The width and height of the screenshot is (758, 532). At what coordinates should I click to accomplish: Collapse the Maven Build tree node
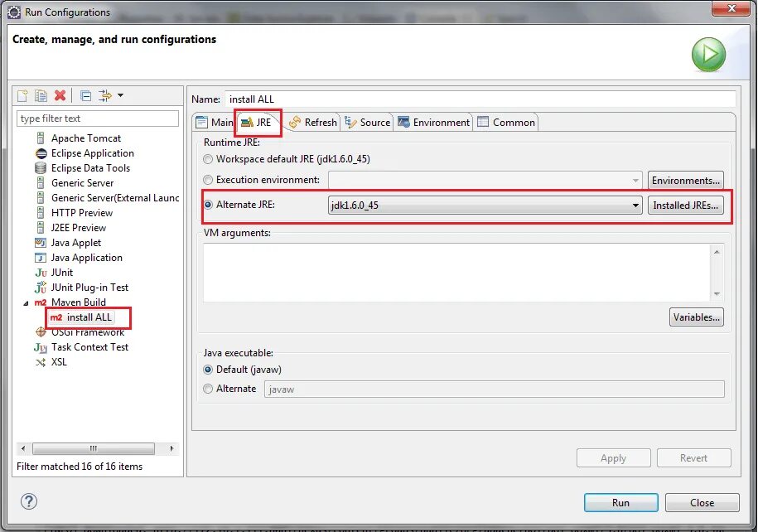coord(26,303)
